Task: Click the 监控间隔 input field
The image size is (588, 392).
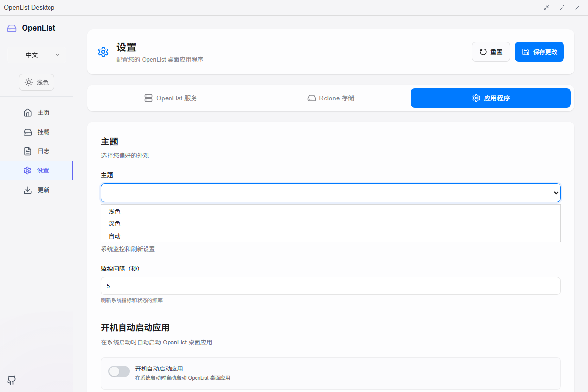Action: coord(330,286)
